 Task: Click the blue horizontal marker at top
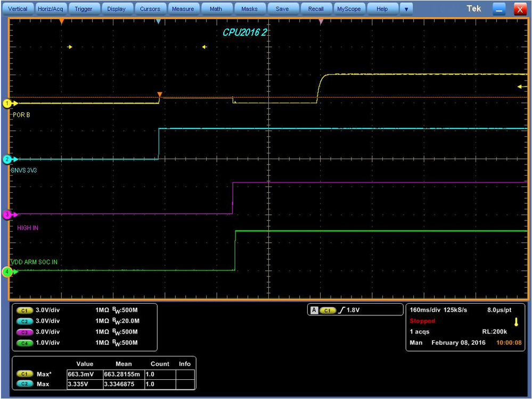pyautogui.click(x=158, y=22)
